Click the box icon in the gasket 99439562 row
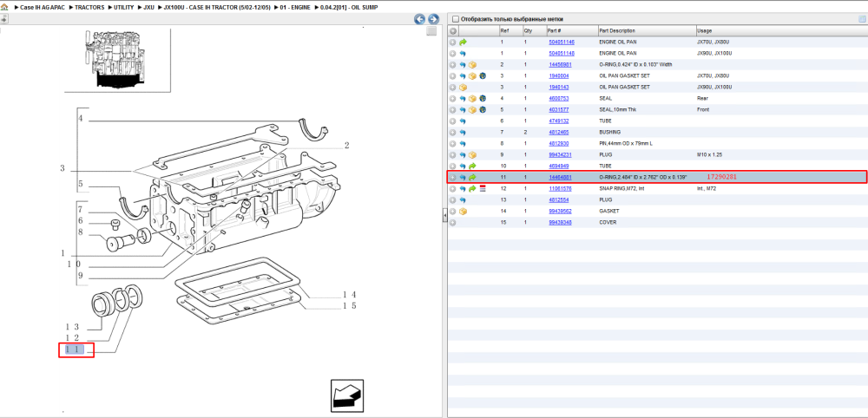868x418 pixels. (464, 212)
